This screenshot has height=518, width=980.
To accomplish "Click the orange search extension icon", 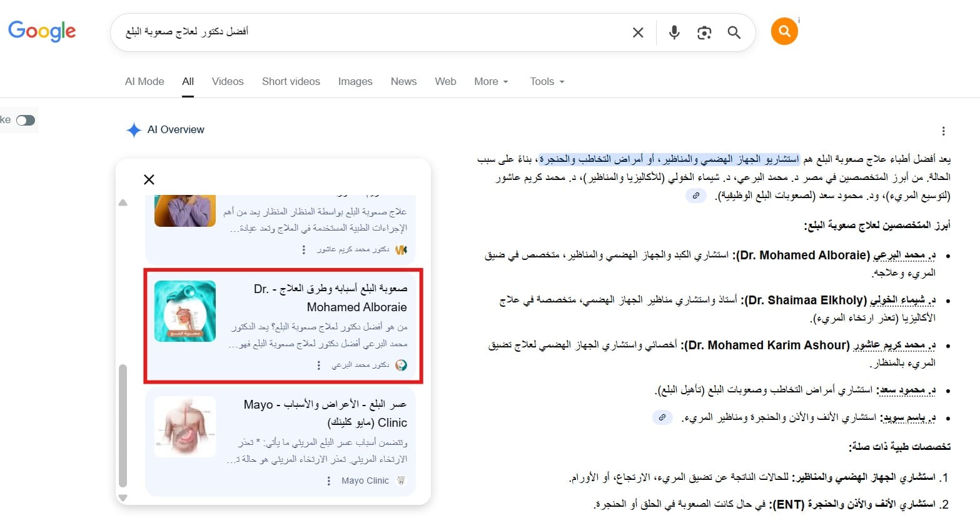I will tap(784, 31).
